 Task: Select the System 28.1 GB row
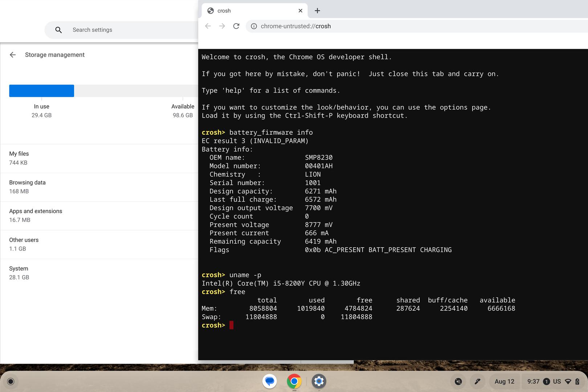point(99,273)
